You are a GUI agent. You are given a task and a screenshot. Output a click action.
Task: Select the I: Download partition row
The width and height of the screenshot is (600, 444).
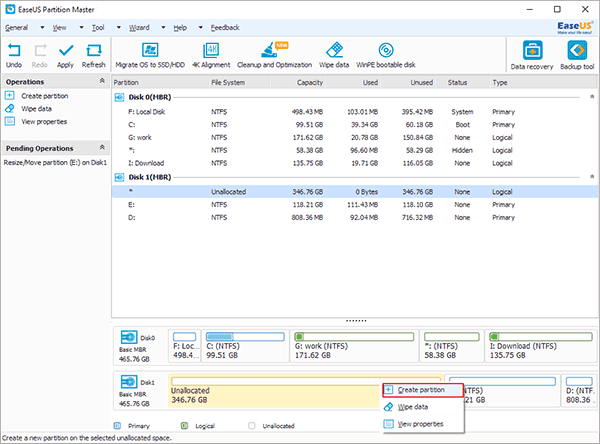coord(355,163)
